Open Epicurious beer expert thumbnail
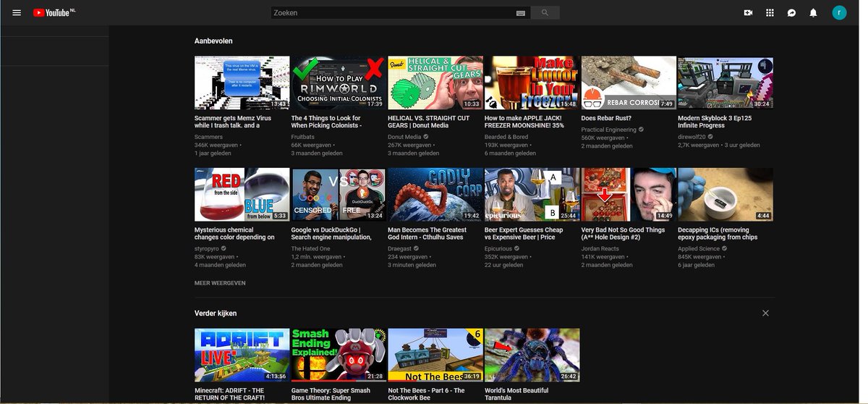The image size is (868, 404). click(x=532, y=194)
